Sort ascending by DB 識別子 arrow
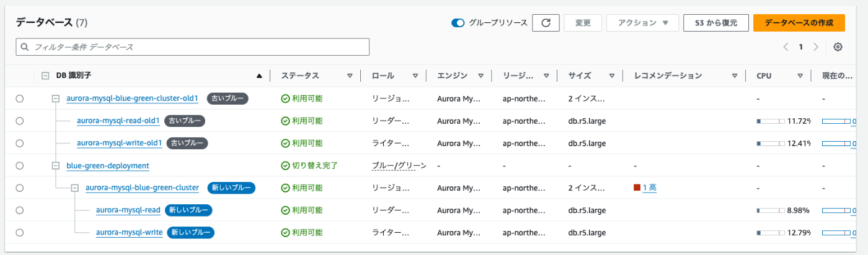Viewport: 868px width, 255px height. pyautogui.click(x=260, y=76)
